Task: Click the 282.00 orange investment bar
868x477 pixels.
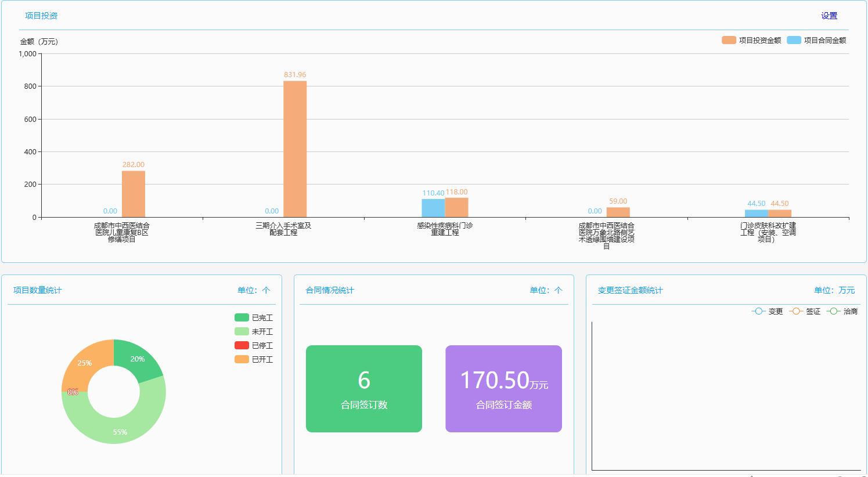Action: pos(134,194)
